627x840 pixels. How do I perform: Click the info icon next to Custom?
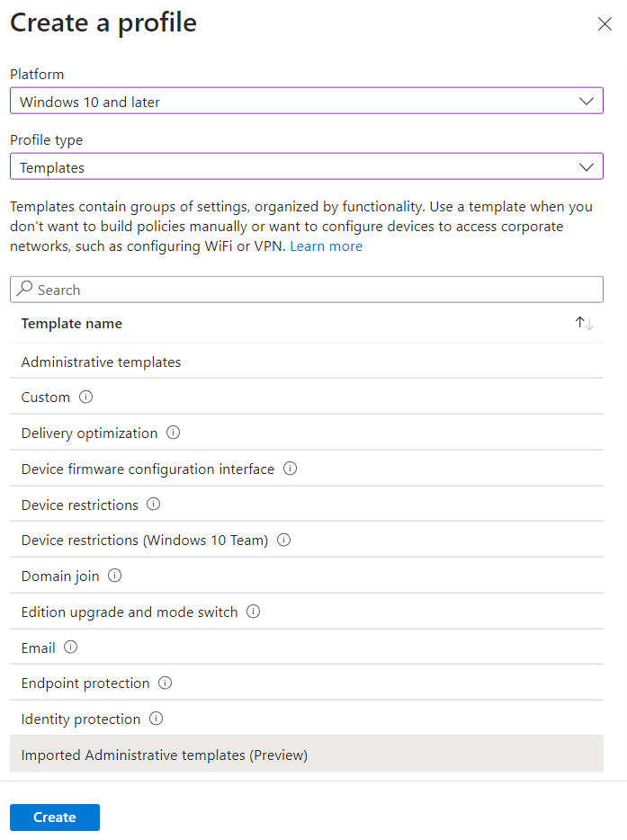pyautogui.click(x=85, y=397)
